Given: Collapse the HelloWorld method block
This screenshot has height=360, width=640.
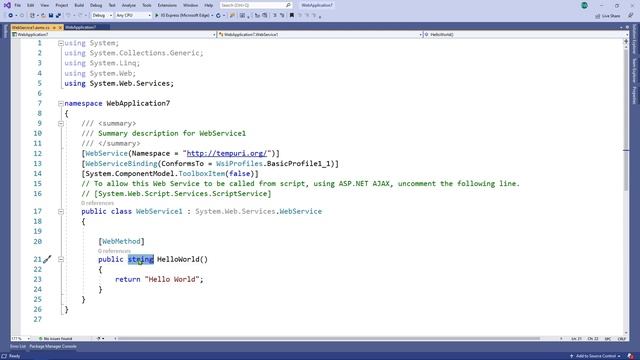Looking at the screenshot, I should click(61, 259).
